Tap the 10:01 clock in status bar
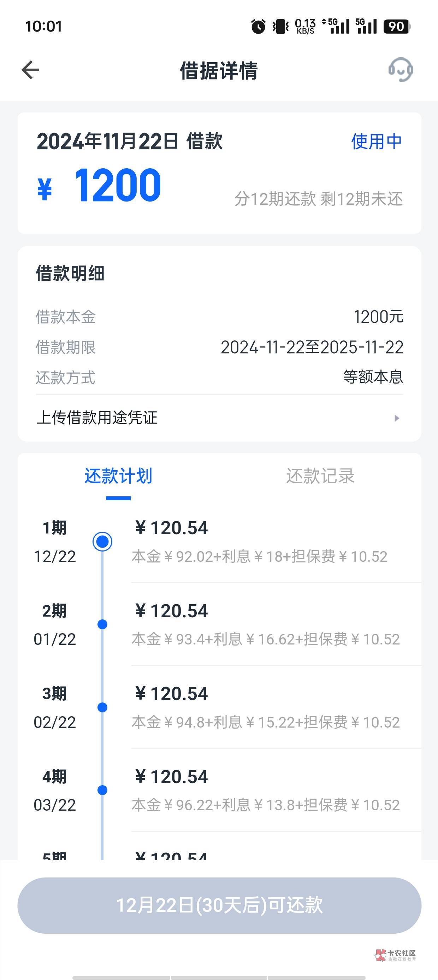This screenshot has width=438, height=980. [x=43, y=26]
